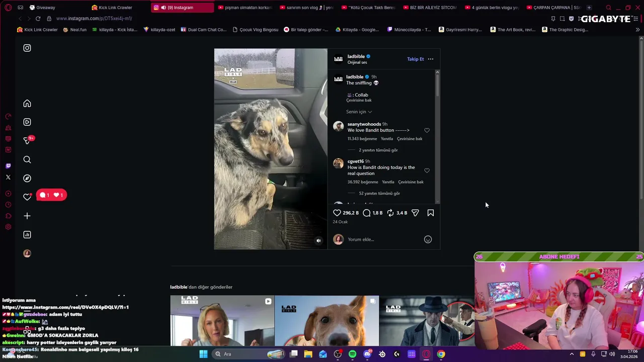Save post with the bookmark icon
644x362 pixels.
pos(431,213)
